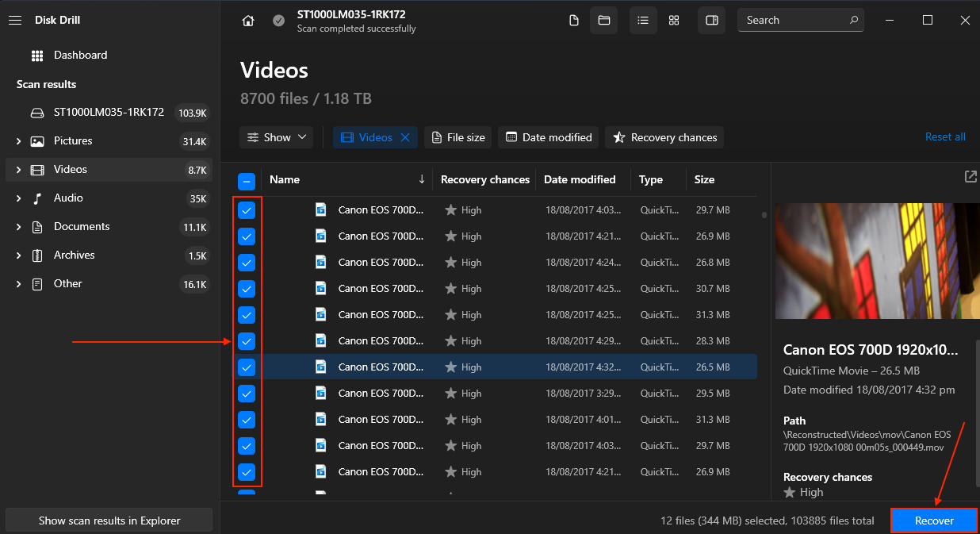The width and height of the screenshot is (980, 534).
Task: Click the Archives category icon
Action: click(37, 255)
